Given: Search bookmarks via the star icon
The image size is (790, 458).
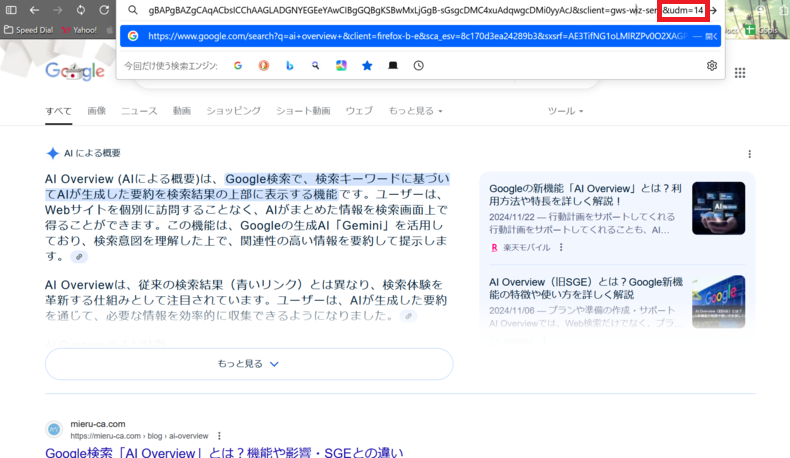Looking at the screenshot, I should (367, 66).
